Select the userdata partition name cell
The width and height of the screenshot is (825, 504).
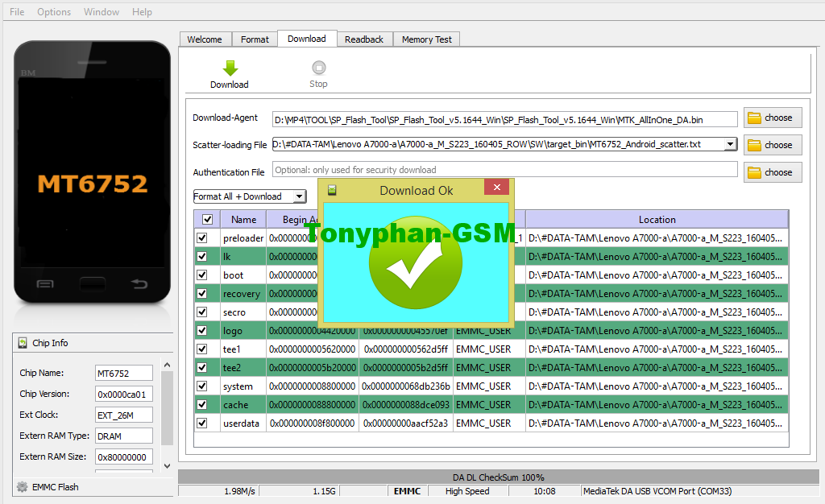pyautogui.click(x=243, y=423)
